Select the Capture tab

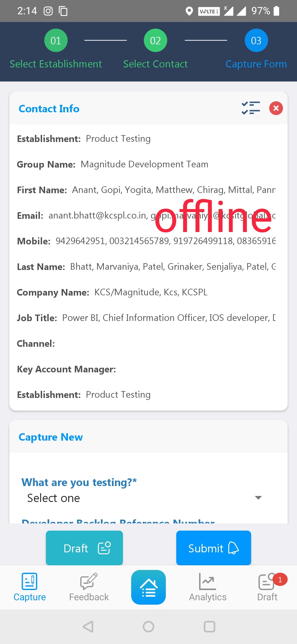(30, 587)
